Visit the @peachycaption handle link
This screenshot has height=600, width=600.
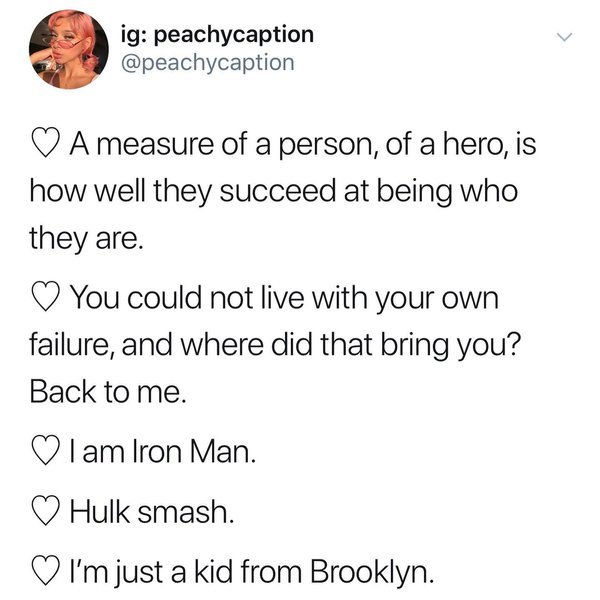(211, 63)
